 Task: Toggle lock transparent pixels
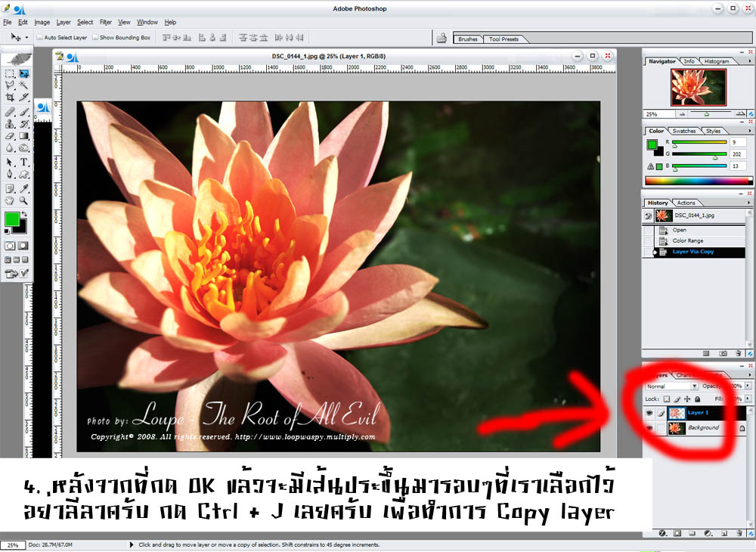pos(666,398)
